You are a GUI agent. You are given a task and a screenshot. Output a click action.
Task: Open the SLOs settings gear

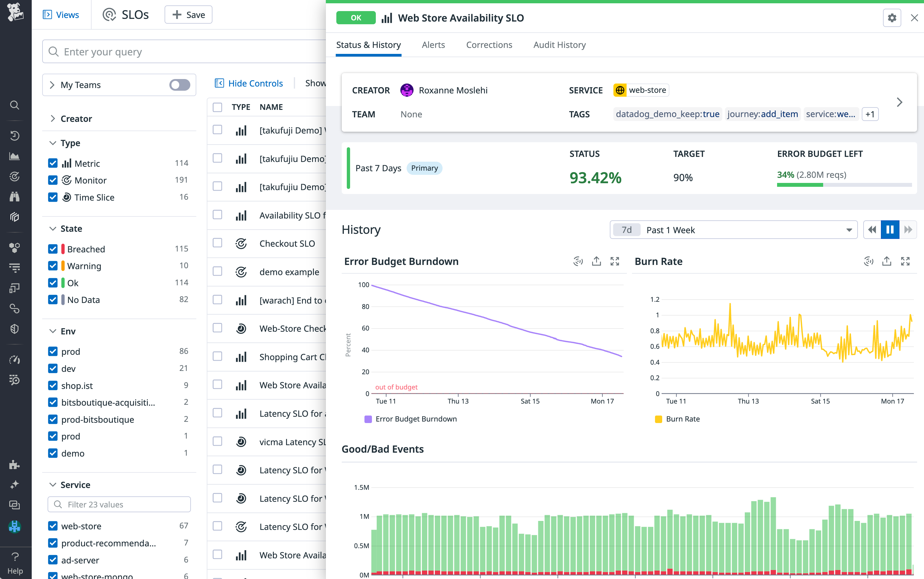(x=892, y=18)
